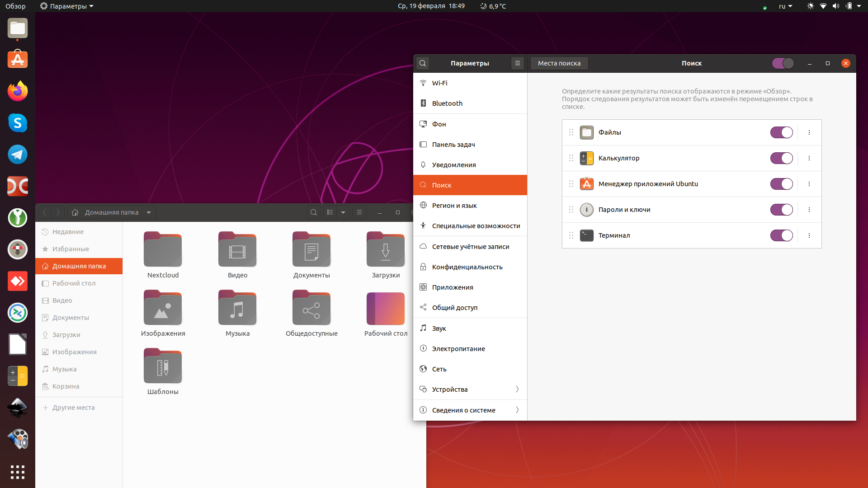Click search icon in the file manager toolbar
The width and height of the screenshot is (868, 488).
(313, 212)
